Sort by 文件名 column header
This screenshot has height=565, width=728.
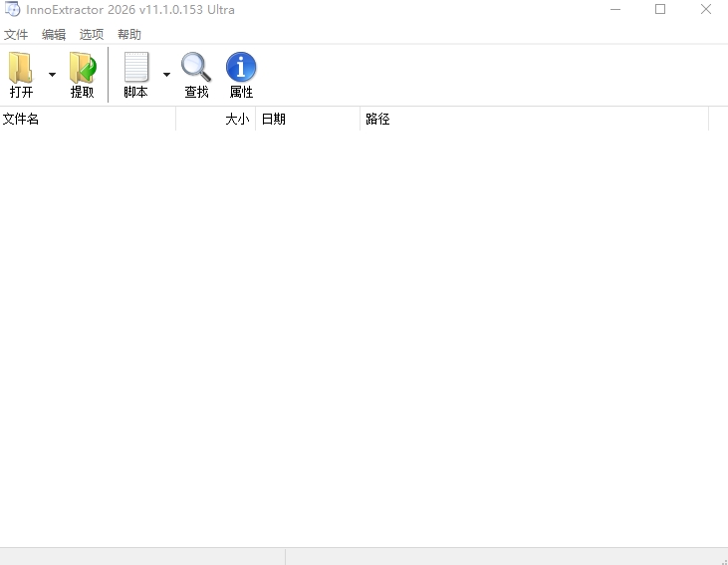(88, 119)
